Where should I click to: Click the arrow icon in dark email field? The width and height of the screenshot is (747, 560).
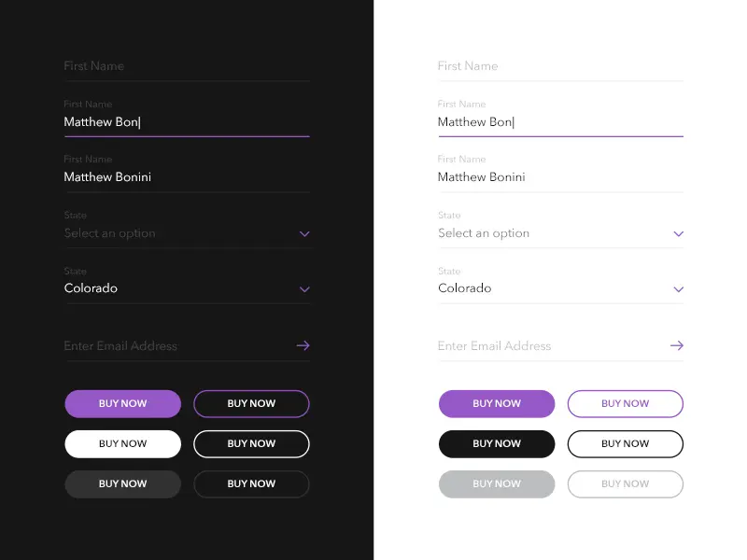click(303, 345)
